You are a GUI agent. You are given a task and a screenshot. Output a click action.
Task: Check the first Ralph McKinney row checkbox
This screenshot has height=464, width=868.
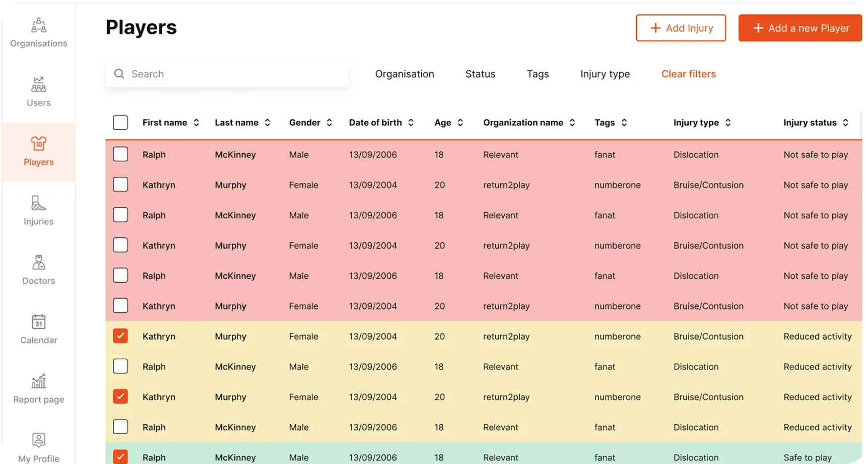120,154
